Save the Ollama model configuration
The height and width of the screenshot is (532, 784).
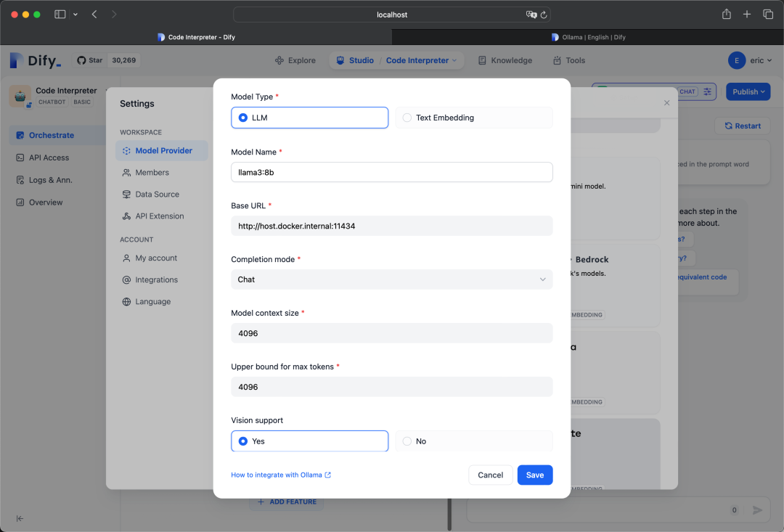tap(534, 475)
